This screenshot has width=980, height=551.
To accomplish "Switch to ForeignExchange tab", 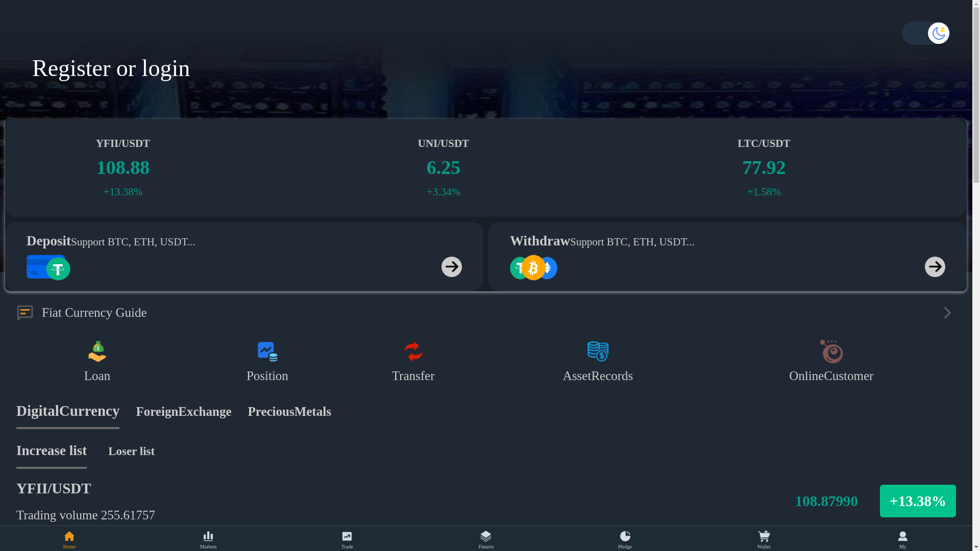I will [x=184, y=412].
